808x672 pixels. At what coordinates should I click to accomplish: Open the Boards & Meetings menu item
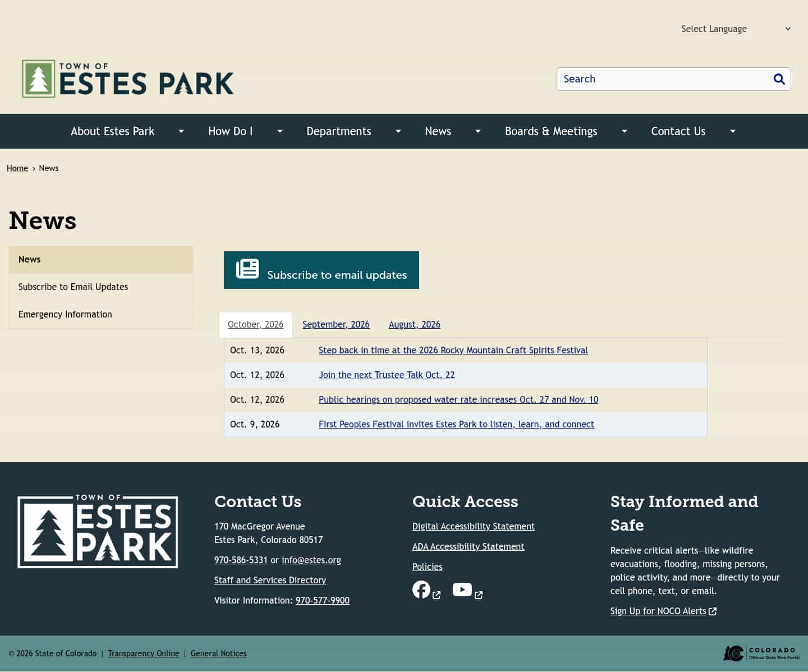(x=551, y=131)
